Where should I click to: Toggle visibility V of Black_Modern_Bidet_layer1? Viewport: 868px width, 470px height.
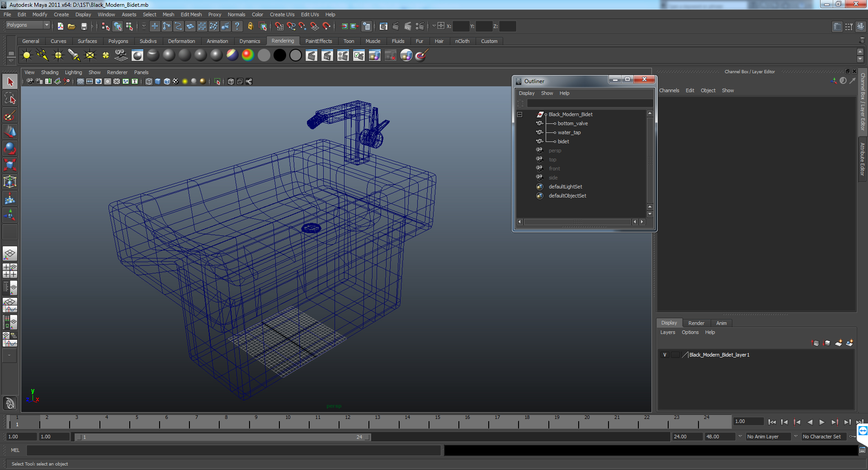(665, 355)
